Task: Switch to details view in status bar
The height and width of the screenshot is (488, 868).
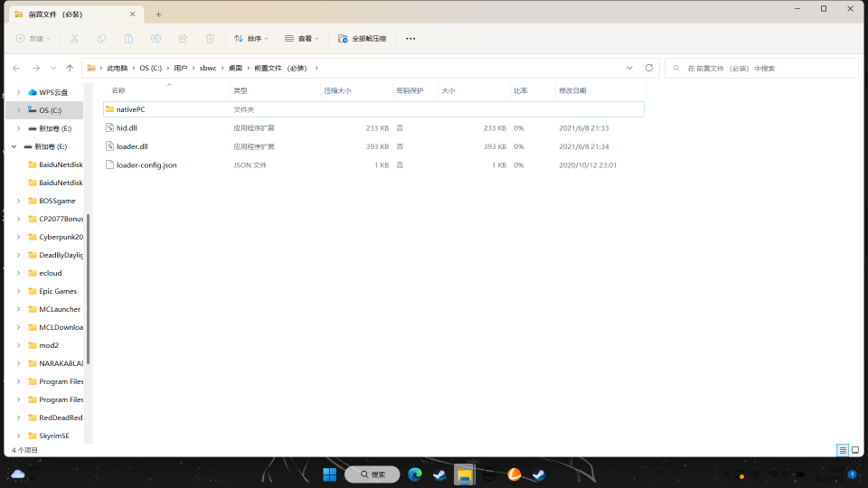Action: tap(843, 450)
